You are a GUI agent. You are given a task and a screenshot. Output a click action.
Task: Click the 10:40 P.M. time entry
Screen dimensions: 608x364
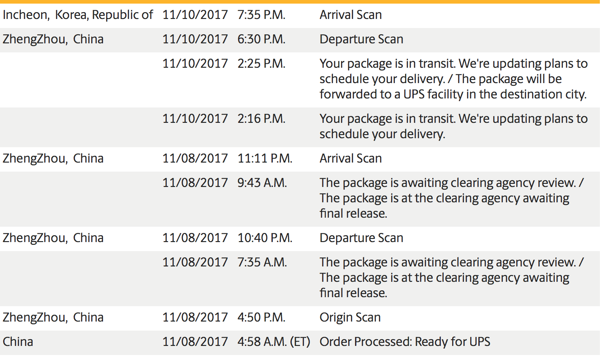point(265,238)
